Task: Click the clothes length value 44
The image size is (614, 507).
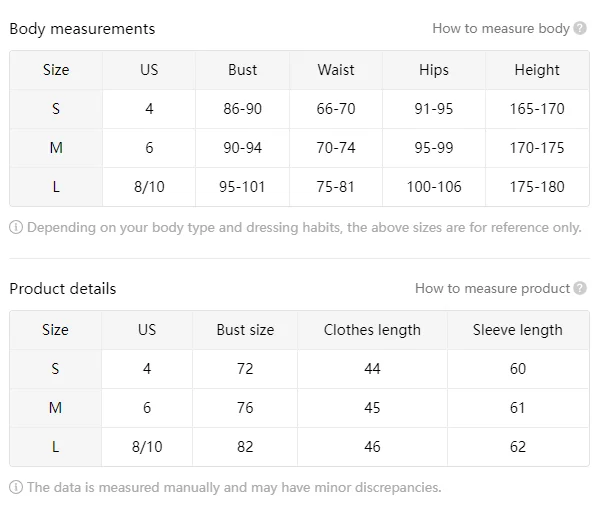Action: click(x=372, y=369)
